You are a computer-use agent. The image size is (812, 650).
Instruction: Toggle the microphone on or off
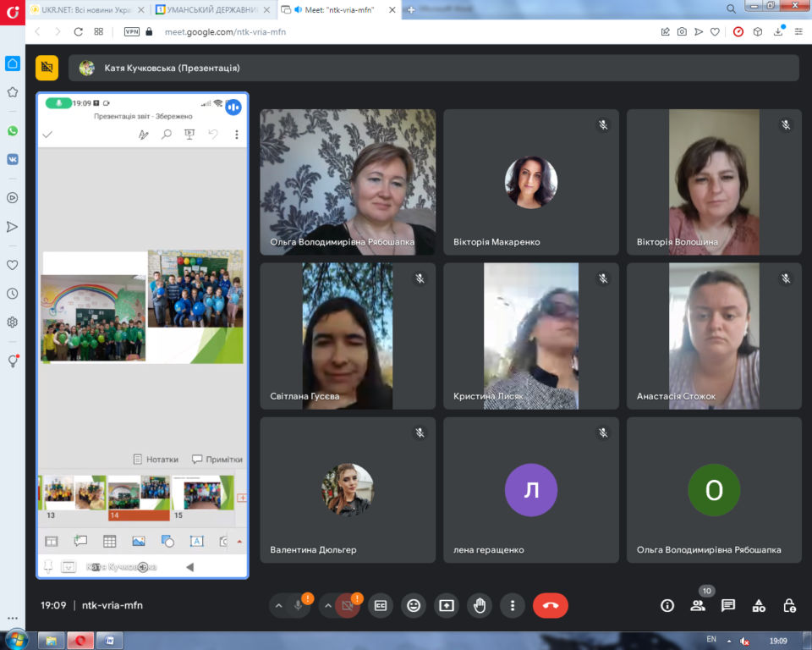pos(299,605)
